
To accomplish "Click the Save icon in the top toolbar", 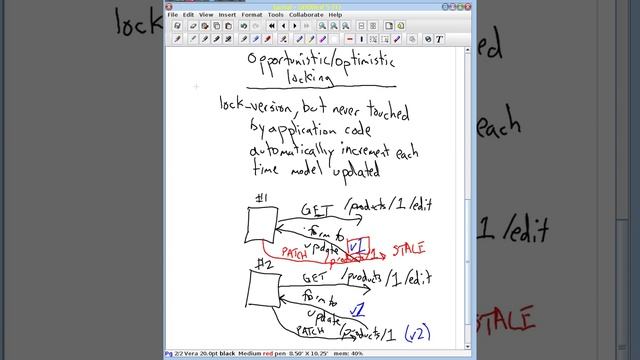I will pyautogui.click(x=177, y=26).
